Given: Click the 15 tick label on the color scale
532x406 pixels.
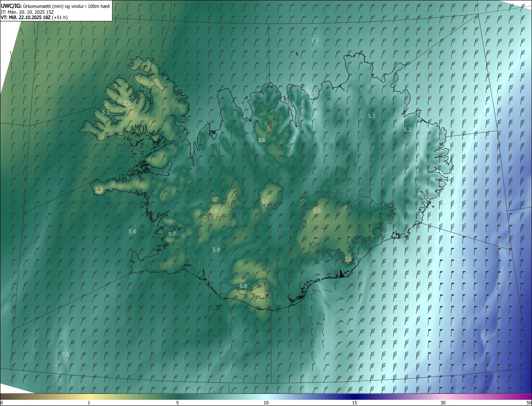Looking at the screenshot, I should pos(355,403).
